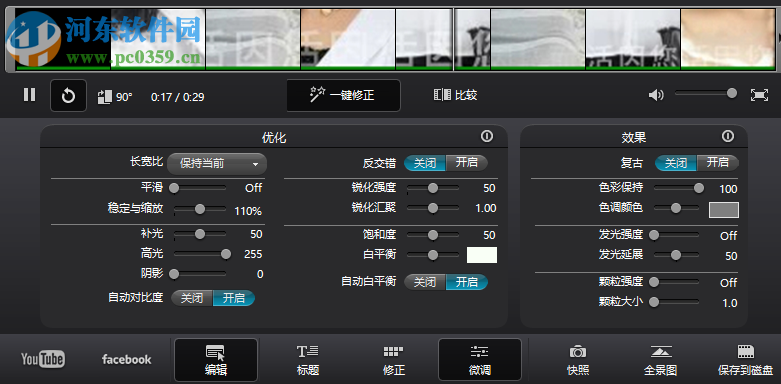Open the 微调 tab

tap(480, 360)
